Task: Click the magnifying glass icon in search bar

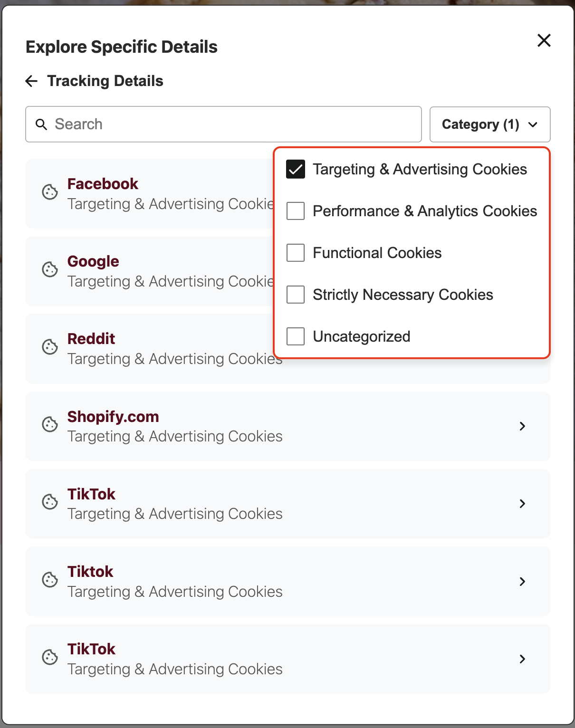Action: pos(41,124)
